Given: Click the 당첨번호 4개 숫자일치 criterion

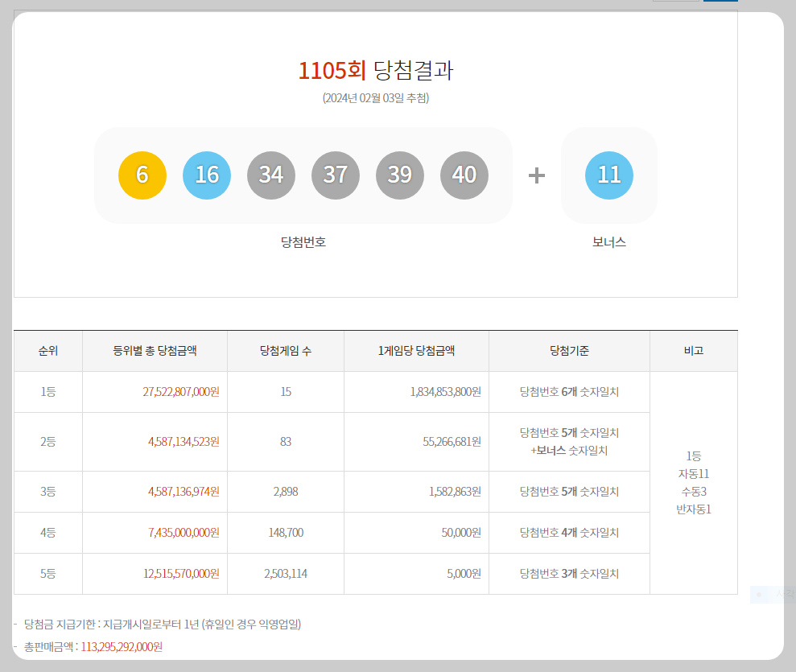Looking at the screenshot, I should [x=569, y=533].
